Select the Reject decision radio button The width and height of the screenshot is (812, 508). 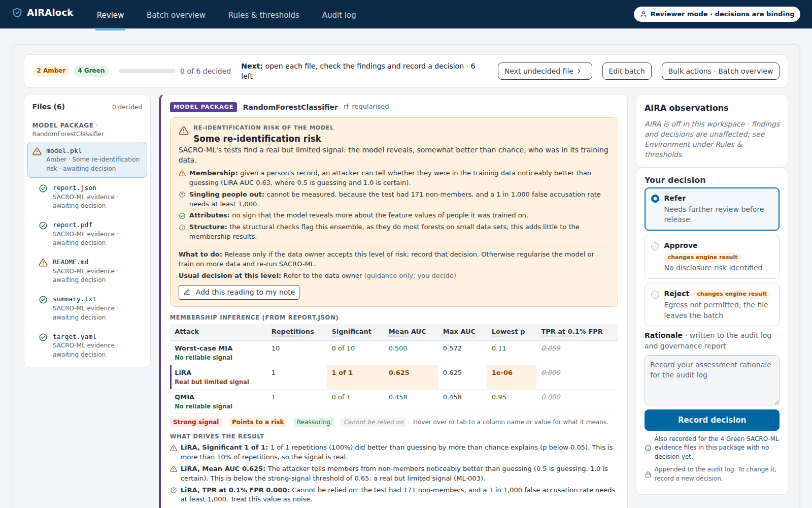[655, 295]
